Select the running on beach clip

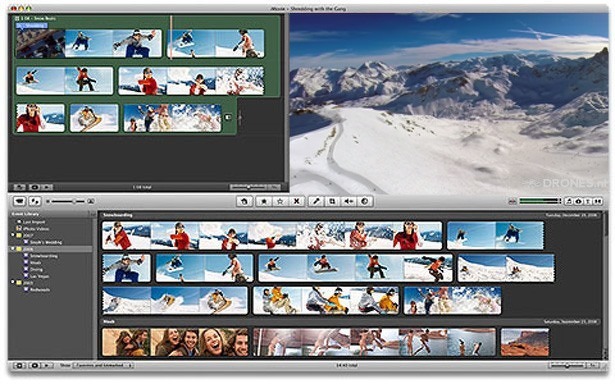click(x=375, y=342)
